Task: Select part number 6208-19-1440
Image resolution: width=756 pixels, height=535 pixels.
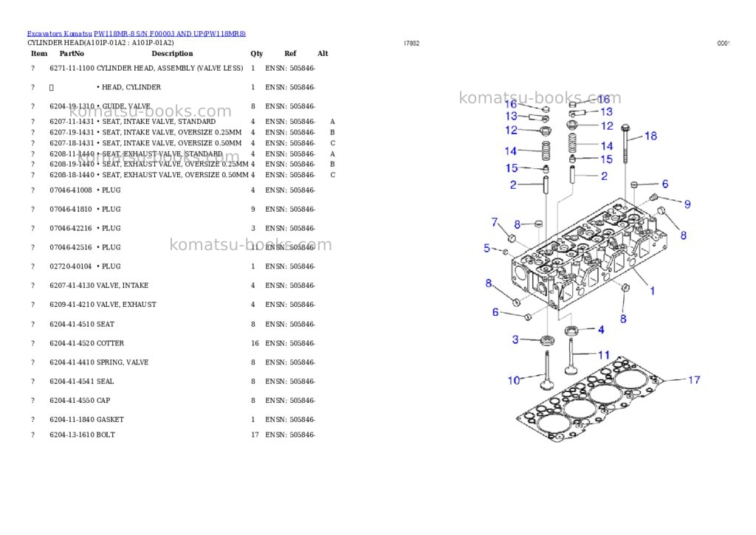Action: [72, 164]
